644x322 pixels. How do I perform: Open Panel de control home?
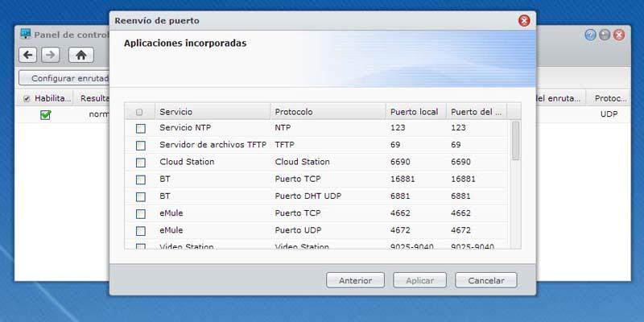tap(81, 55)
